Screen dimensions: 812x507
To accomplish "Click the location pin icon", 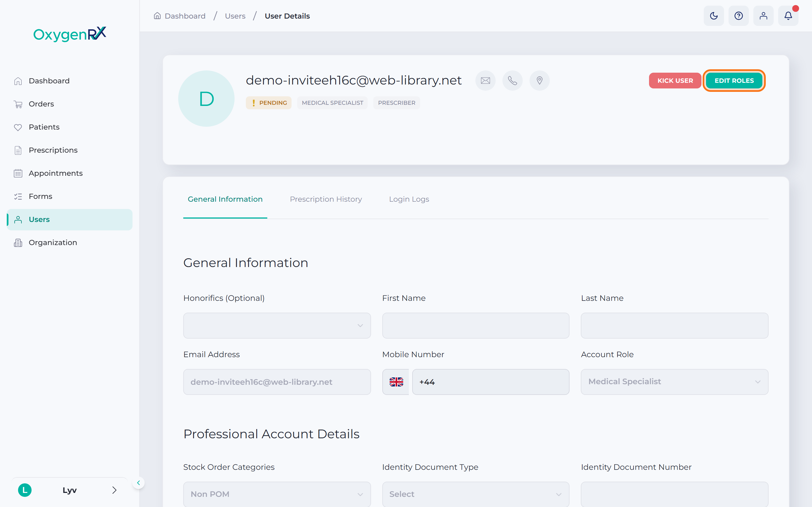I will point(540,81).
